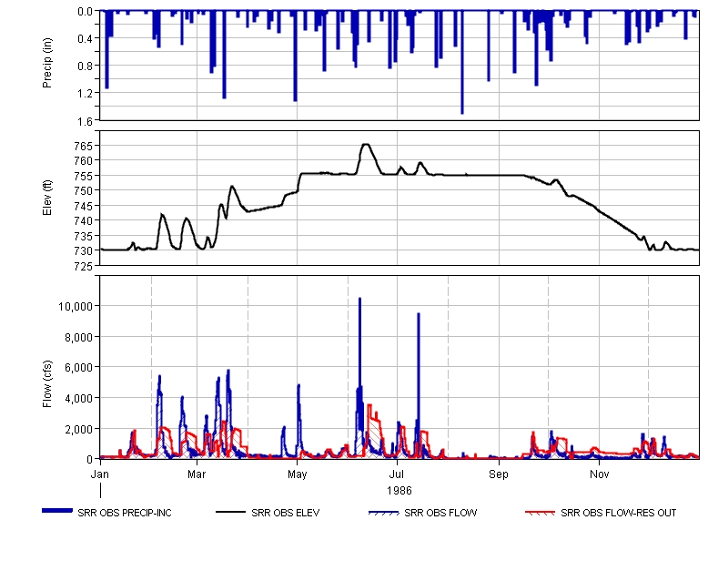Click the red reservoir outflow legend line
728x571 pixels.
[540, 513]
